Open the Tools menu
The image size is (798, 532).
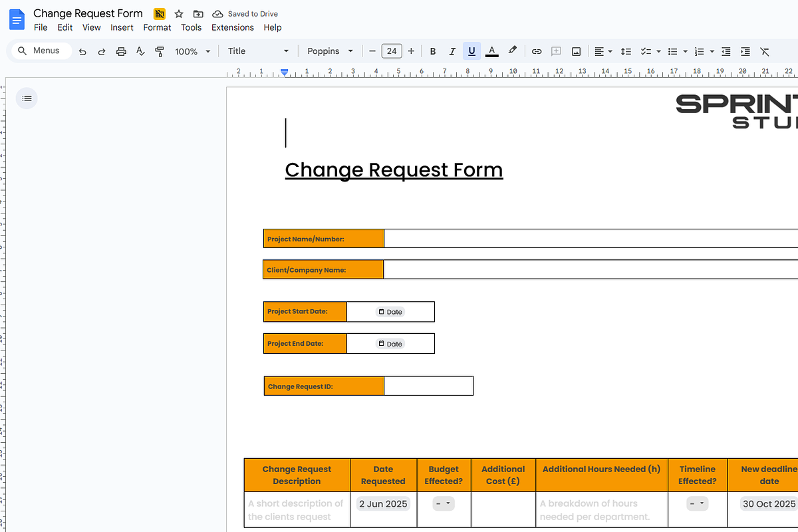point(191,27)
